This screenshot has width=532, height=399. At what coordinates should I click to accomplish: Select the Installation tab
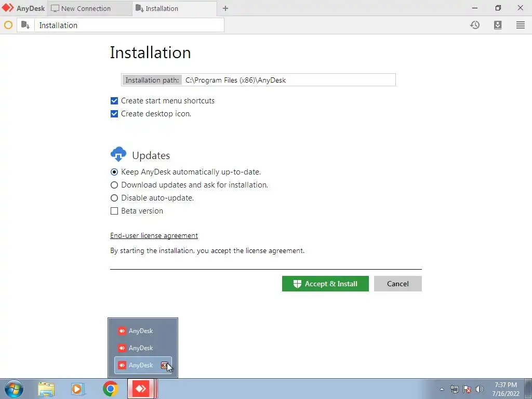point(175,8)
